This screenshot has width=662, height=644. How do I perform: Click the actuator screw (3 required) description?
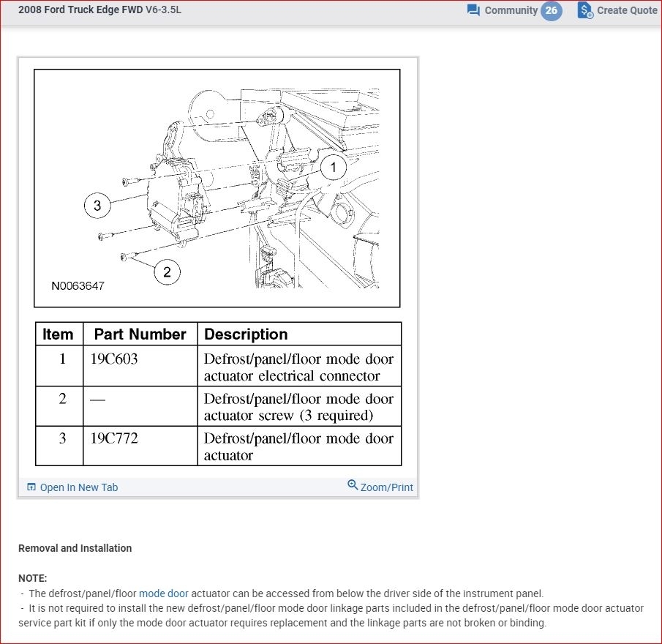pyautogui.click(x=299, y=406)
